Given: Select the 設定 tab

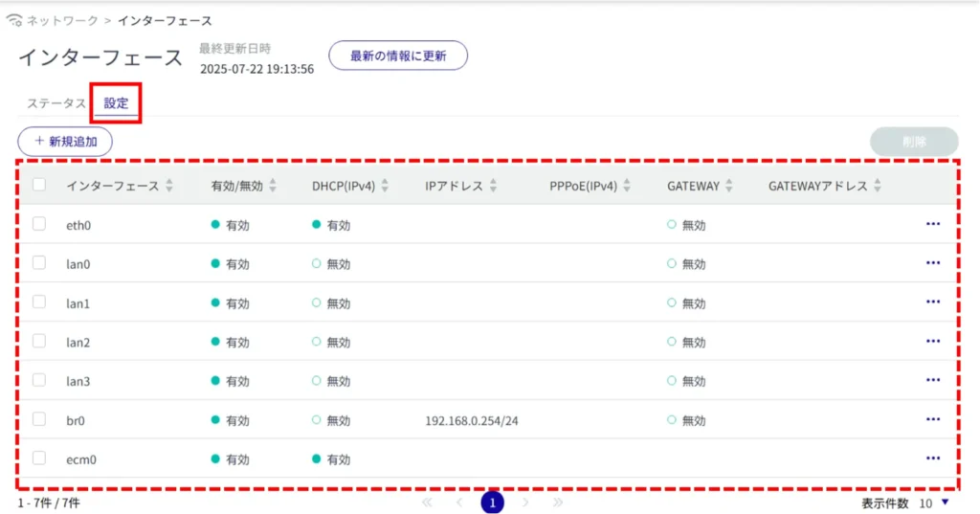Looking at the screenshot, I should tap(116, 103).
